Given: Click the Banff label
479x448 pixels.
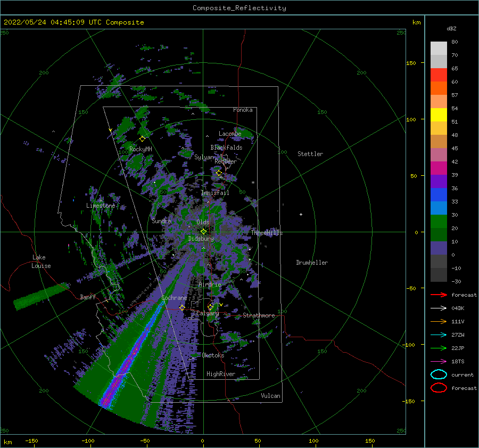Looking at the screenshot, I should pos(88,297).
